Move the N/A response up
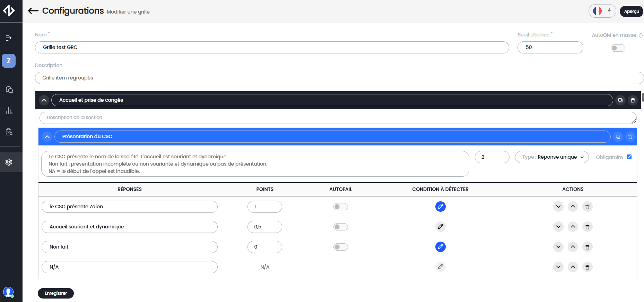The height and width of the screenshot is (302, 644). tap(573, 267)
